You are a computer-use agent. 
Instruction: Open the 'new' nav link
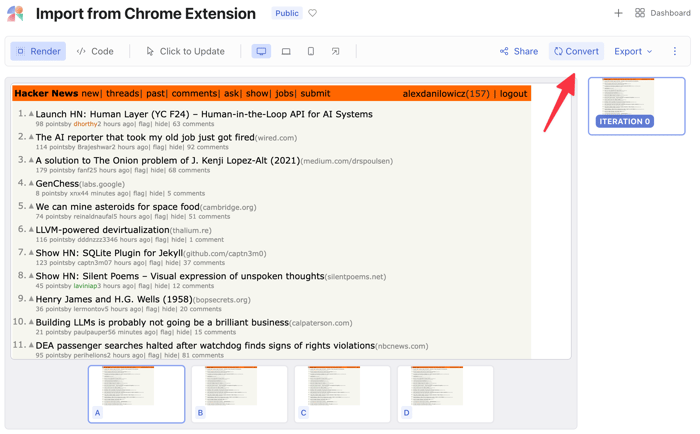(x=91, y=93)
